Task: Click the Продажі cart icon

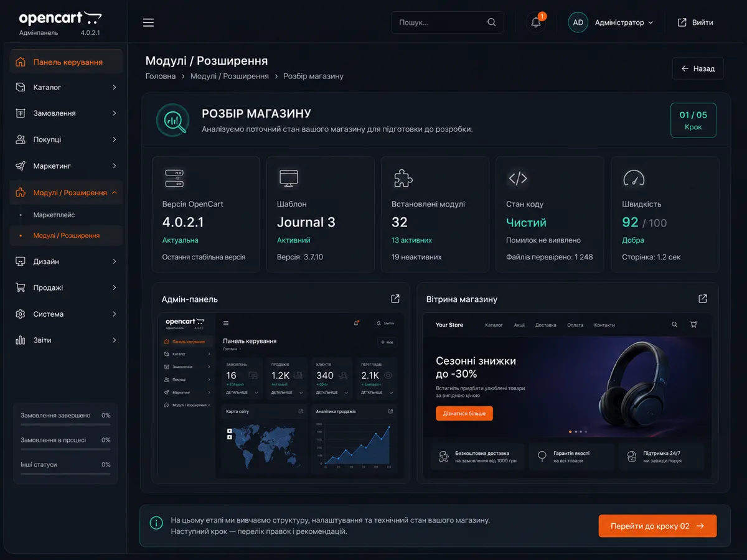Action: tap(21, 287)
